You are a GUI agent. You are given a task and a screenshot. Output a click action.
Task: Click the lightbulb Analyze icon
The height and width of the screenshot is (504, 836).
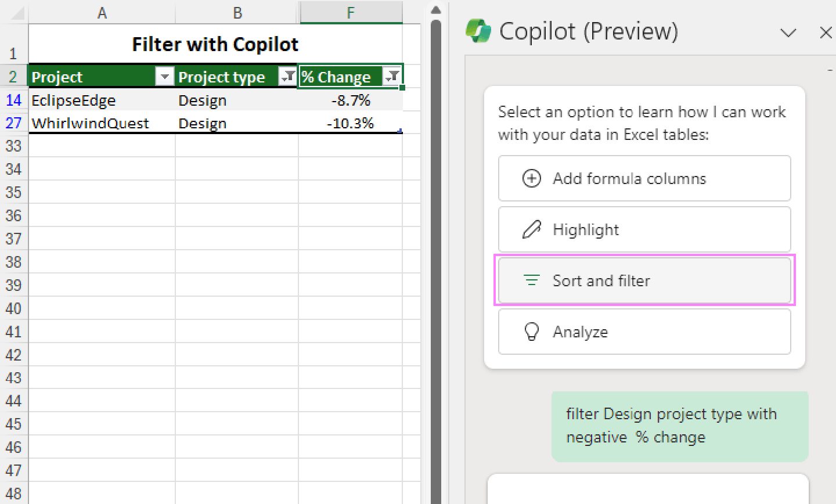(x=532, y=332)
